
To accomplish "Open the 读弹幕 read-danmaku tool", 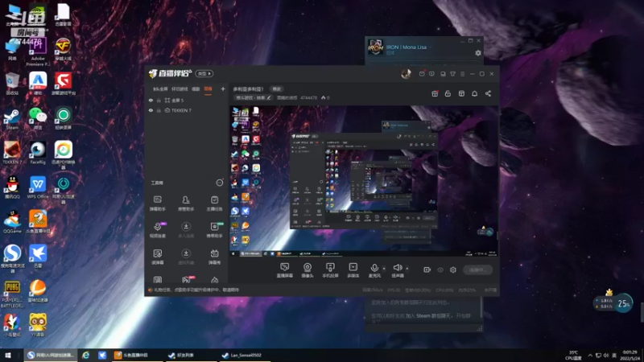I will (157, 257).
